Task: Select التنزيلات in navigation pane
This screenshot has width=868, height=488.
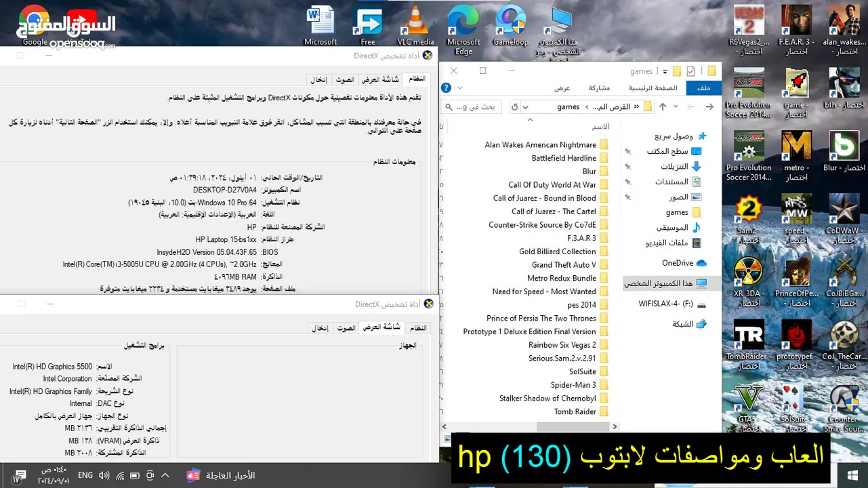Action: [681, 167]
